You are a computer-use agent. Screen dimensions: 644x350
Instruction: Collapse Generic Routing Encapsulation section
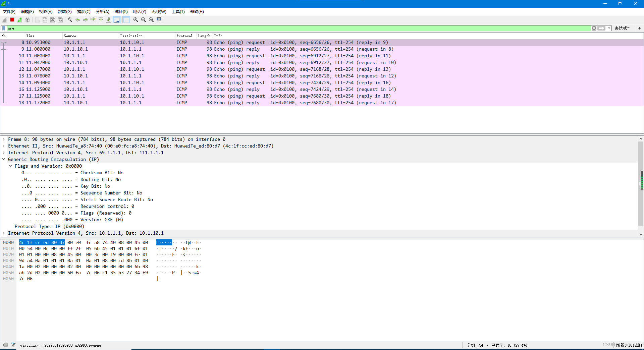[x=4, y=159]
